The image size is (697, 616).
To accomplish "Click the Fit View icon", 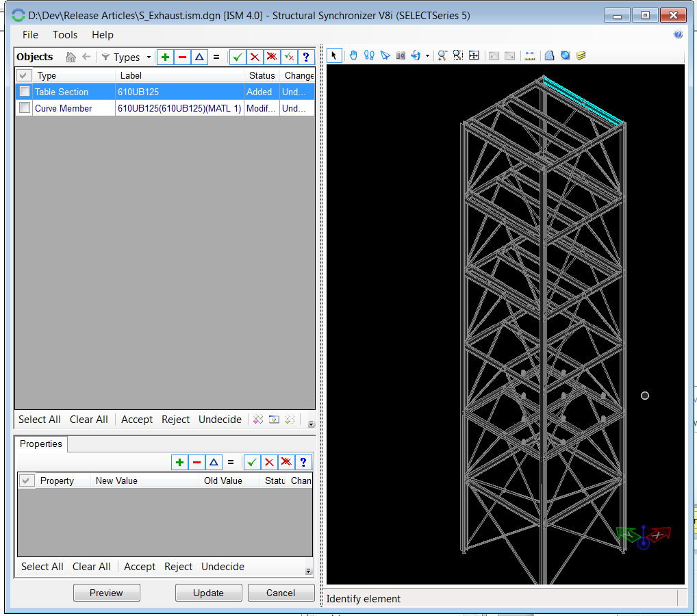I will (x=474, y=55).
